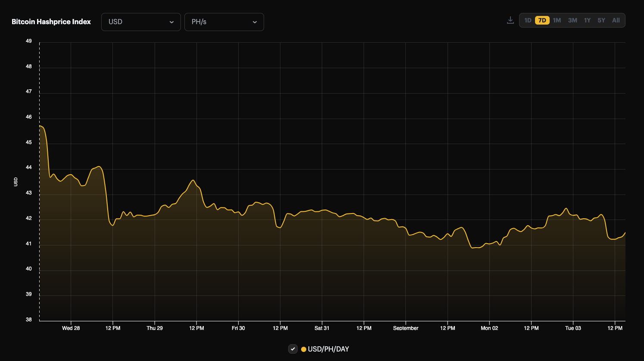Reselect the highlighted 7D timeframe

pos(541,20)
